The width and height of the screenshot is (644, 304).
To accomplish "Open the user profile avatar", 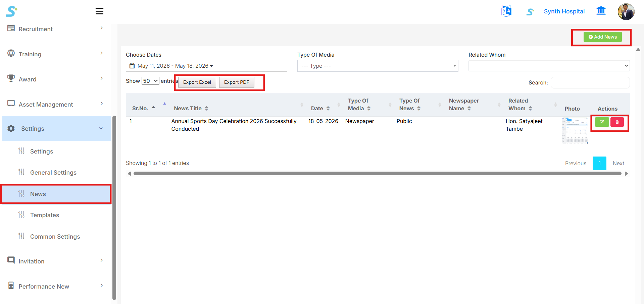I will pos(626,12).
